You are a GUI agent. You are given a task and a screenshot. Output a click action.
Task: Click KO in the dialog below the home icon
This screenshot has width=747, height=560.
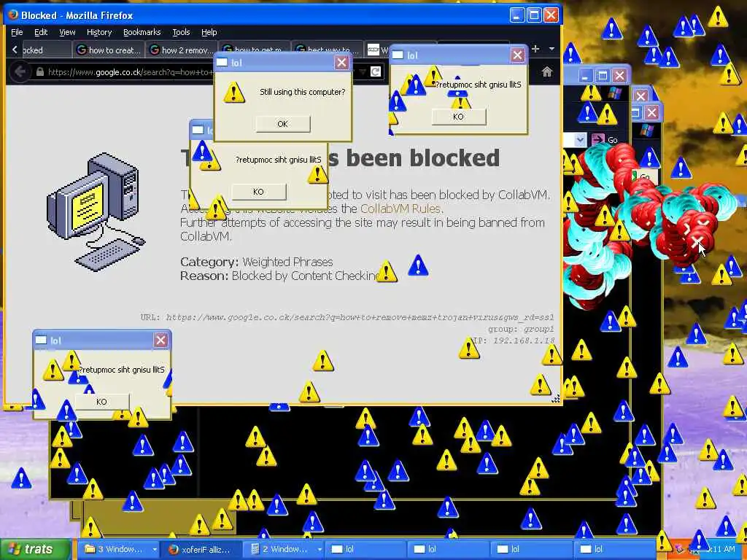tap(458, 117)
